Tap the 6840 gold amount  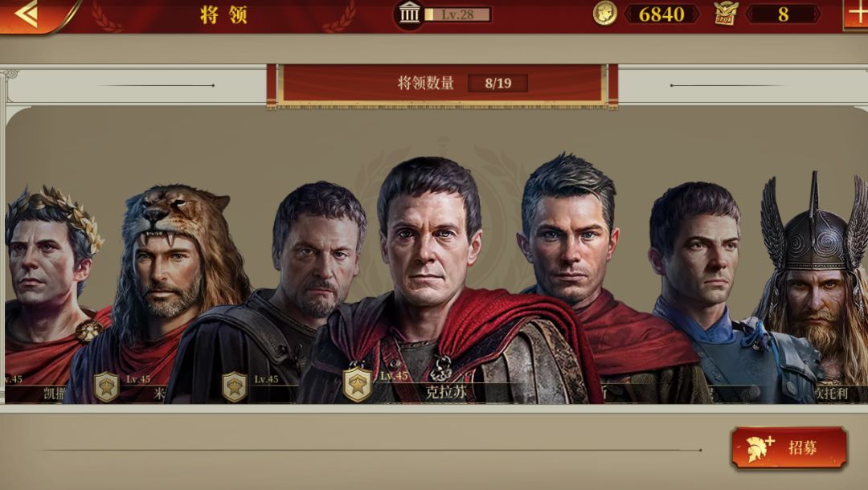pos(661,14)
